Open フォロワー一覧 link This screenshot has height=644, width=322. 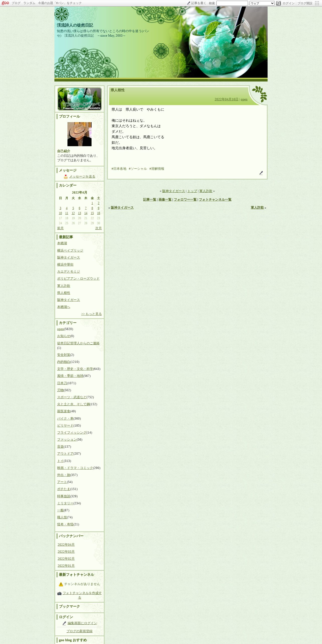(185, 200)
